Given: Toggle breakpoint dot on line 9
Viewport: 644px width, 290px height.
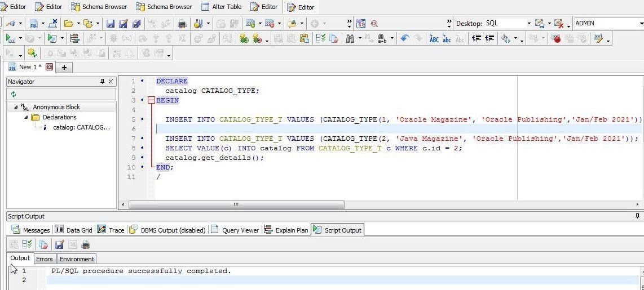Looking at the screenshot, I should pos(142,157).
